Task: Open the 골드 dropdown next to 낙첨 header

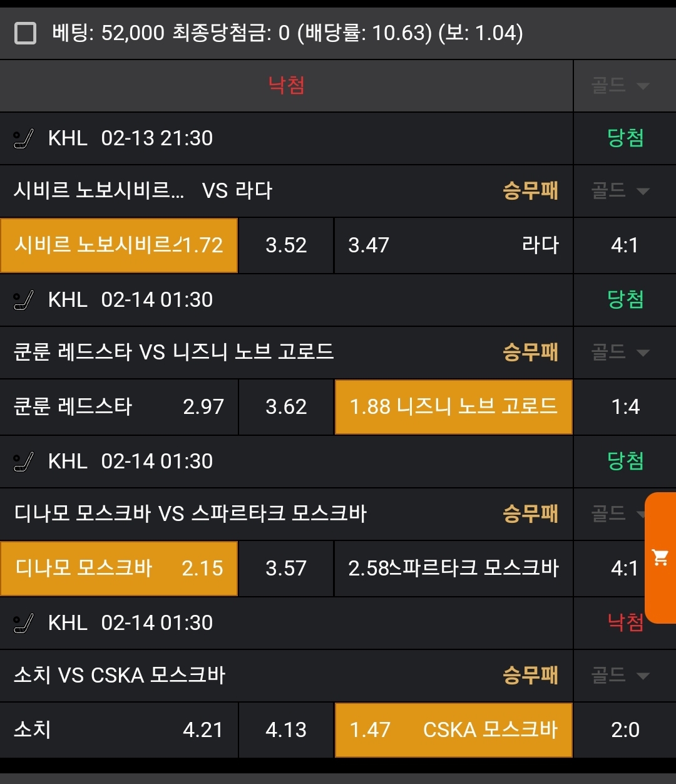Action: pos(620,86)
